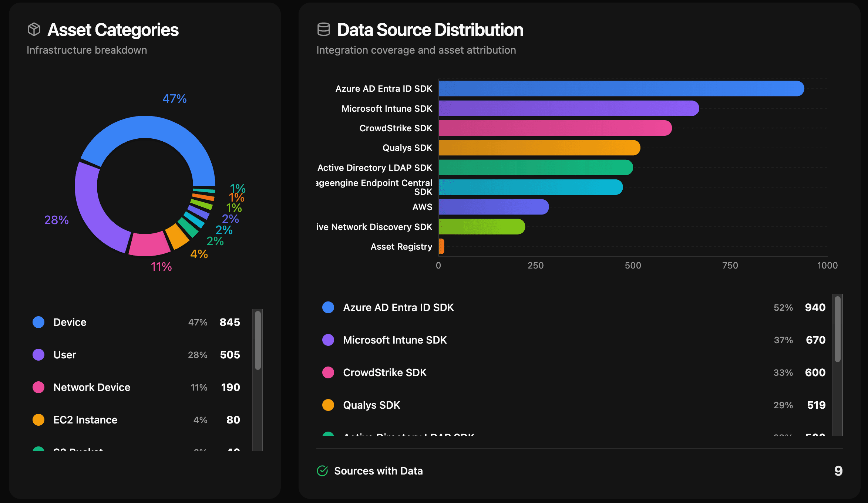
Task: Click the 11% donut percentage label
Action: [161, 267]
